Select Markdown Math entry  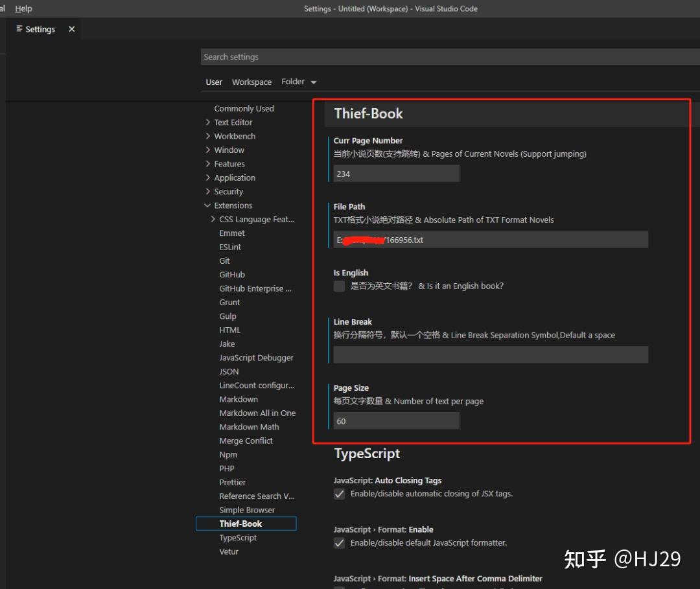pos(249,426)
